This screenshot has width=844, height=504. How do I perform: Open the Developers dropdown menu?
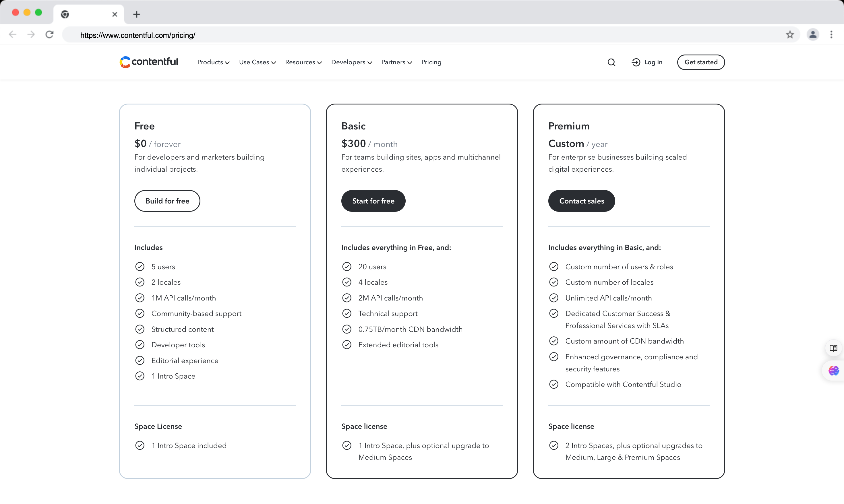(x=351, y=62)
